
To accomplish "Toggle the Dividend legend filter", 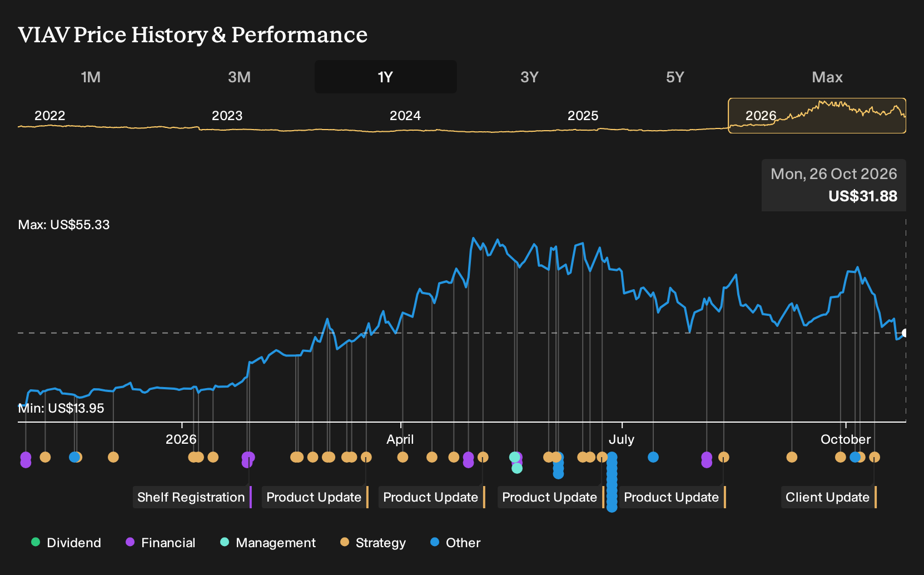I will tap(66, 543).
